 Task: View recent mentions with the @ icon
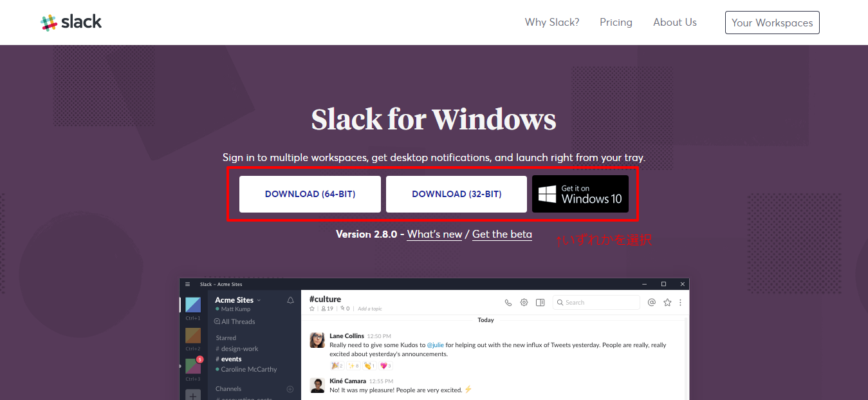pos(651,302)
